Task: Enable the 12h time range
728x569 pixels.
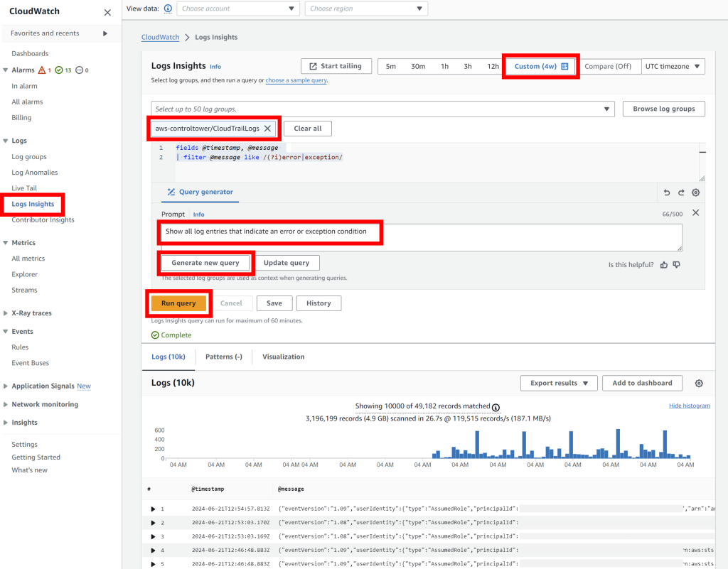Action: point(493,65)
